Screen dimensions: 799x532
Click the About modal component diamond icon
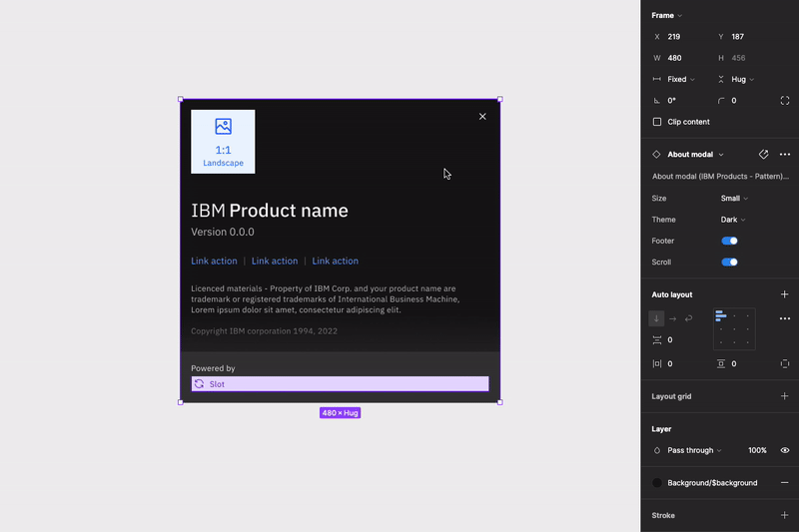[x=656, y=155]
